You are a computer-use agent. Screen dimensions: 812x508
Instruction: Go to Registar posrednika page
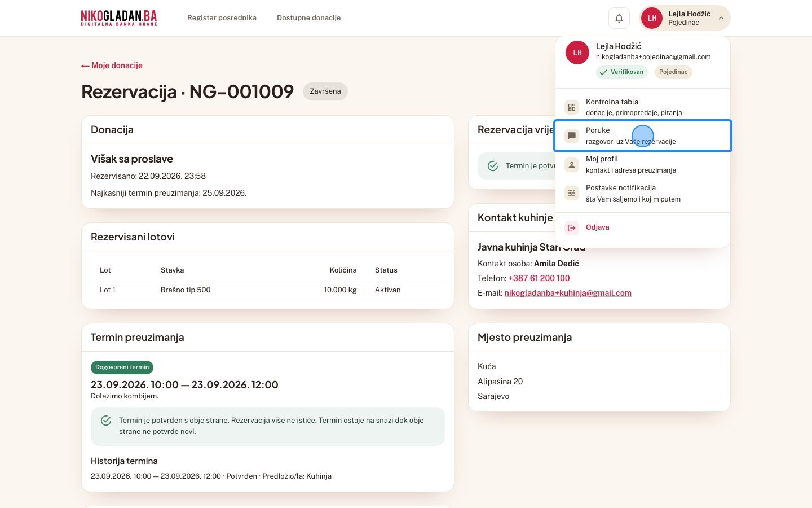pyautogui.click(x=222, y=18)
